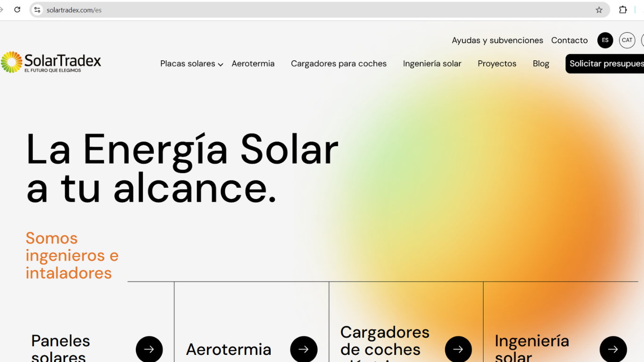Visit the Blog page
Viewport: 644px width, 362px height.
click(541, 64)
